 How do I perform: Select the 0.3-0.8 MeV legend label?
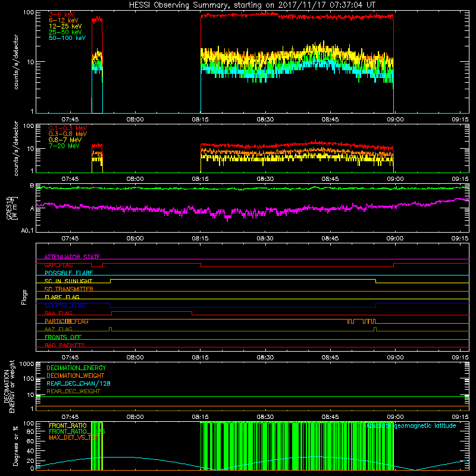[x=68, y=134]
